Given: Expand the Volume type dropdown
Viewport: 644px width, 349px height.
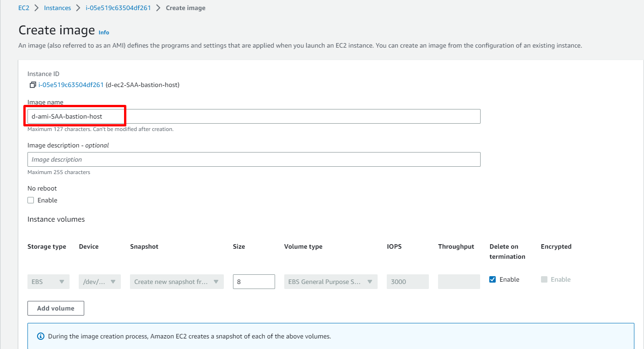Looking at the screenshot, I should click(x=330, y=282).
